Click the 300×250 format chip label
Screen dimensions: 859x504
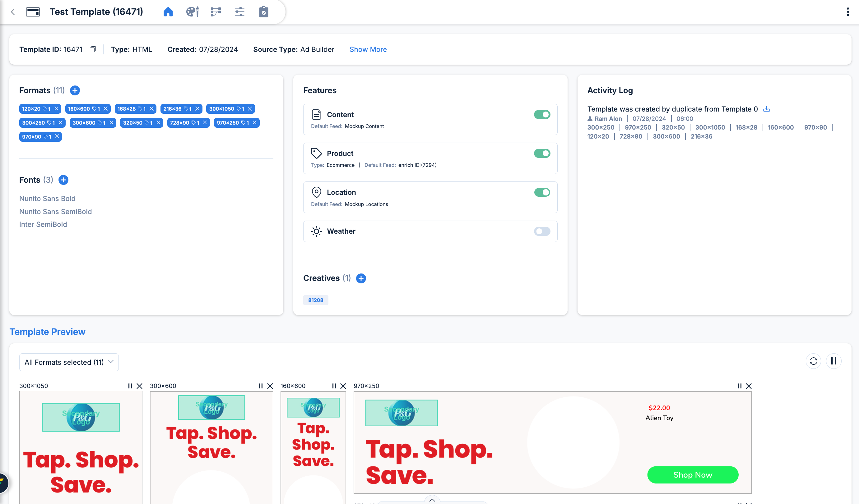point(33,123)
